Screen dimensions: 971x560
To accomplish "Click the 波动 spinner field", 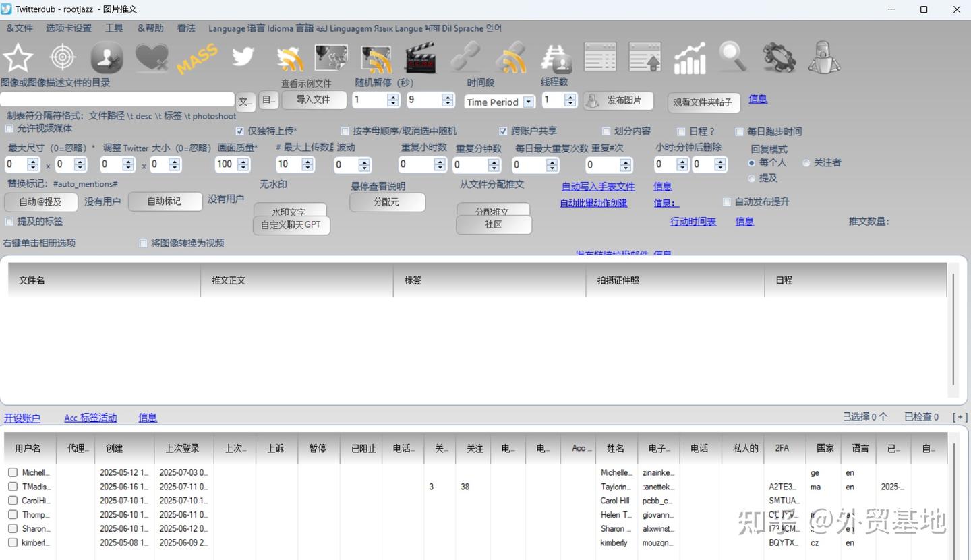I will click(352, 164).
